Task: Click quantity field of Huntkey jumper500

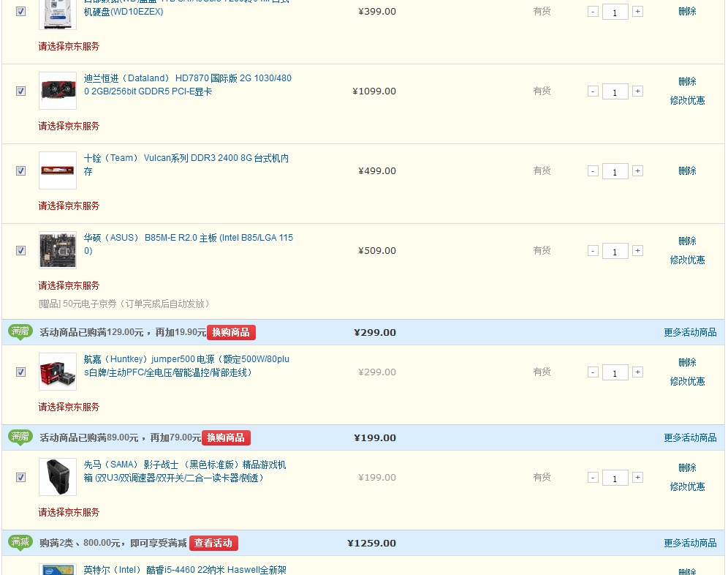Action: tap(615, 373)
